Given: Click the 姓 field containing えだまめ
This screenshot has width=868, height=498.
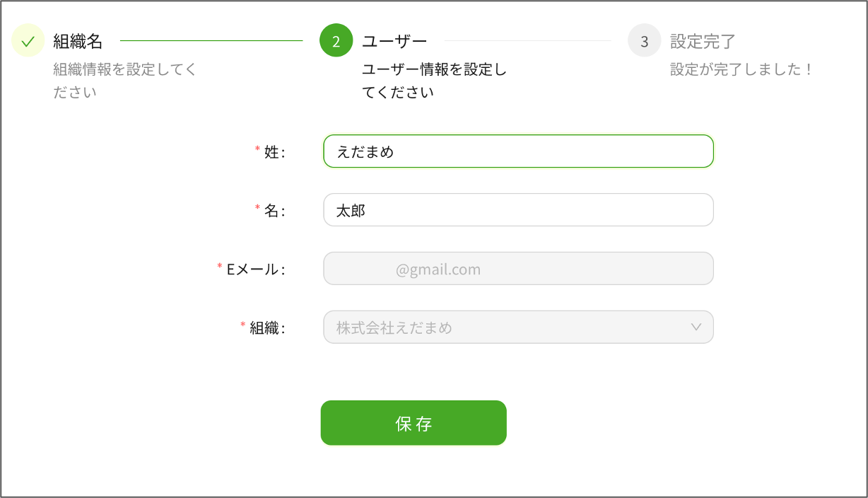Looking at the screenshot, I should click(518, 151).
